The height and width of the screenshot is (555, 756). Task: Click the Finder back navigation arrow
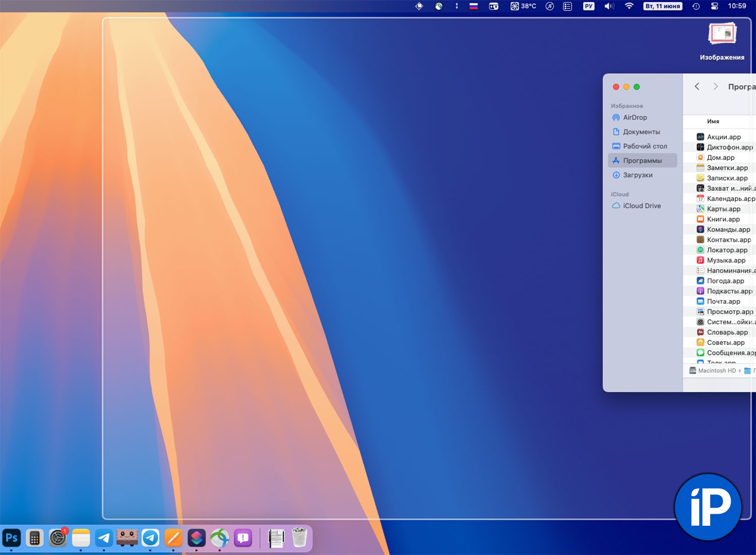697,87
